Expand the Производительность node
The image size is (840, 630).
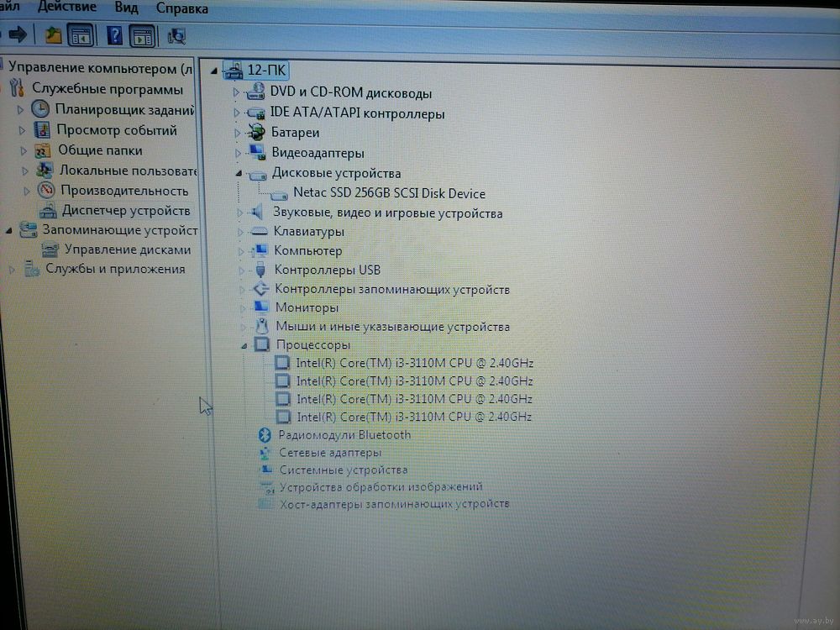coord(27,191)
